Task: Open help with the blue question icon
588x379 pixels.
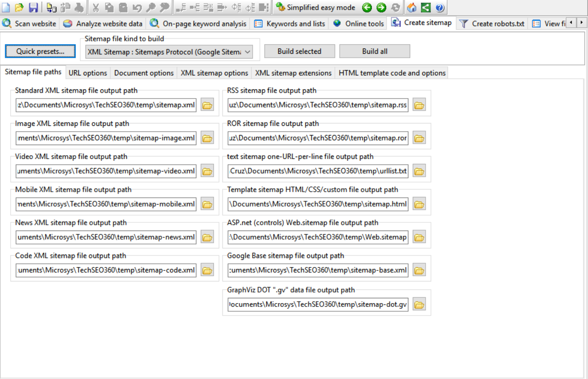Action: click(x=440, y=7)
